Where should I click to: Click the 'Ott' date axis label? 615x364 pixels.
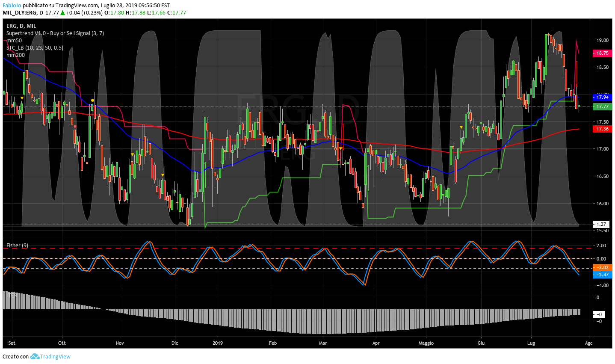(62, 343)
